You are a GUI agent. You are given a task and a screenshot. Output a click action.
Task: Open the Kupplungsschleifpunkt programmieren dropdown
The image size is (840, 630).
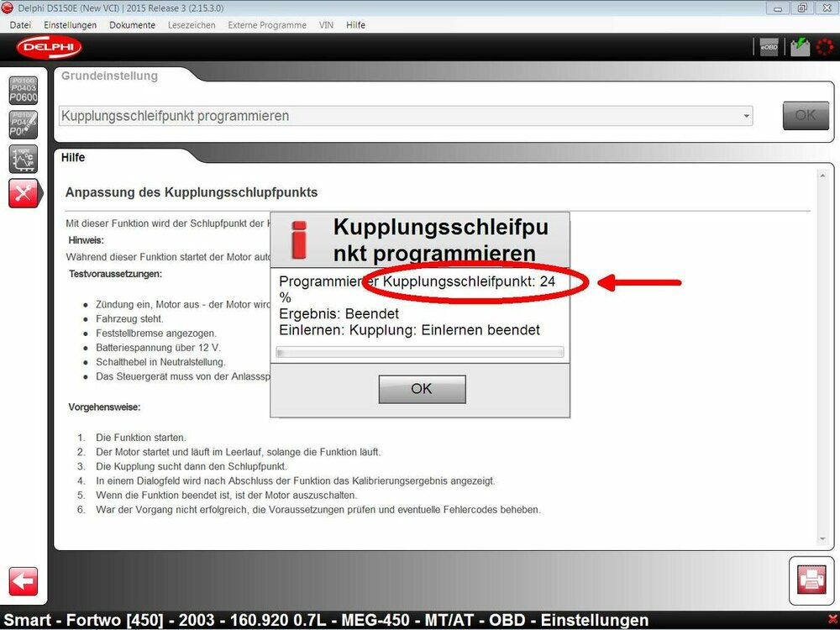pos(748,116)
